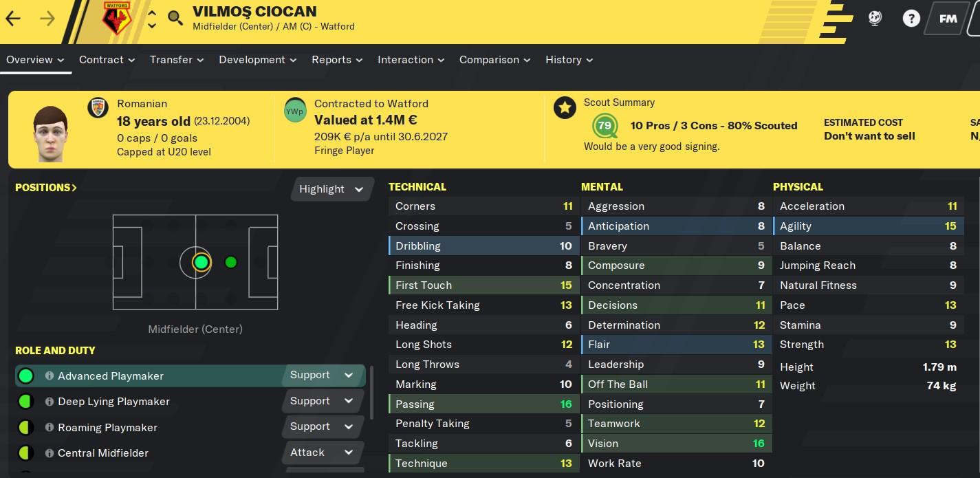Select the Central Midfielder role indicator
980x478 pixels.
point(25,453)
